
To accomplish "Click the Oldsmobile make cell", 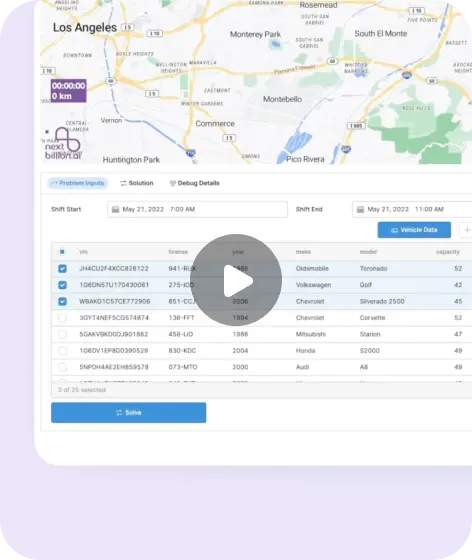I will click(312, 269).
